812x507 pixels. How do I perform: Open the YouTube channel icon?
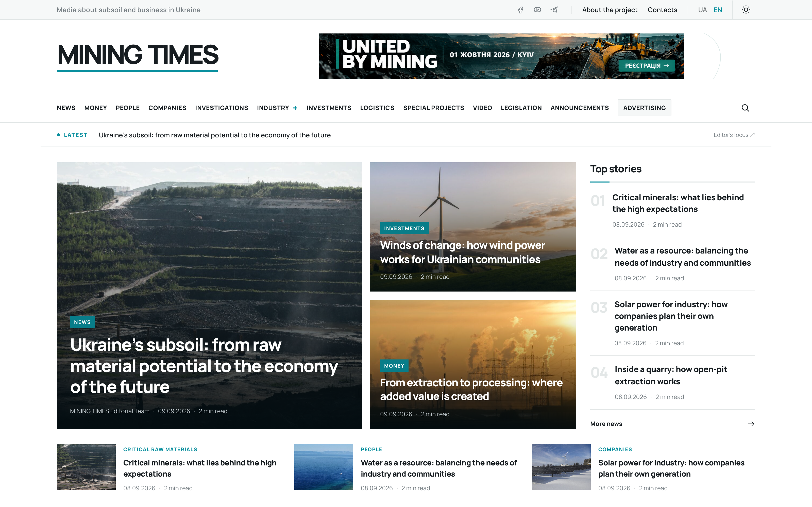tap(537, 10)
